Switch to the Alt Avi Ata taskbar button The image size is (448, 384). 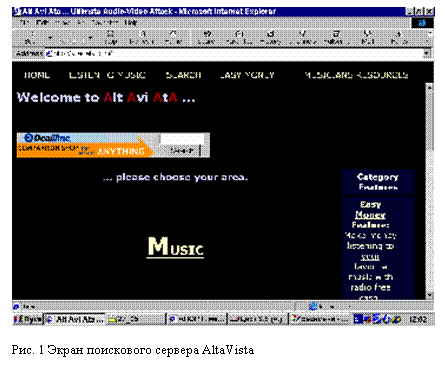[x=75, y=319]
